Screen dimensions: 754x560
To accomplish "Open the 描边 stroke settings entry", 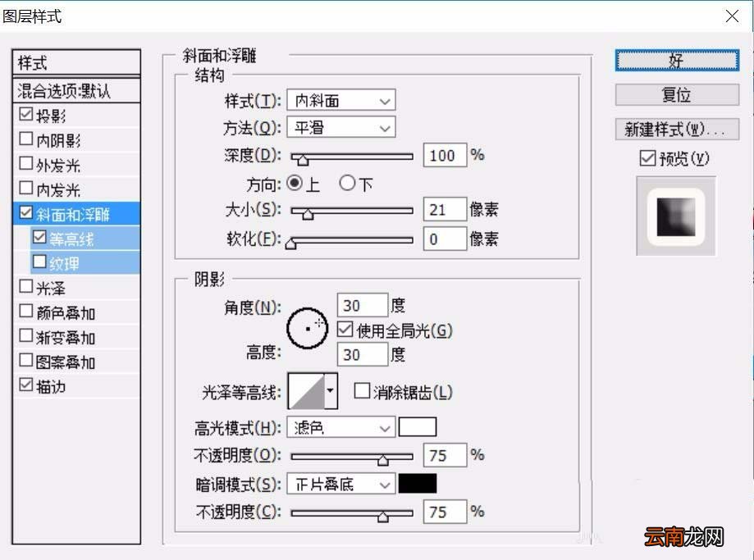I will (51, 386).
